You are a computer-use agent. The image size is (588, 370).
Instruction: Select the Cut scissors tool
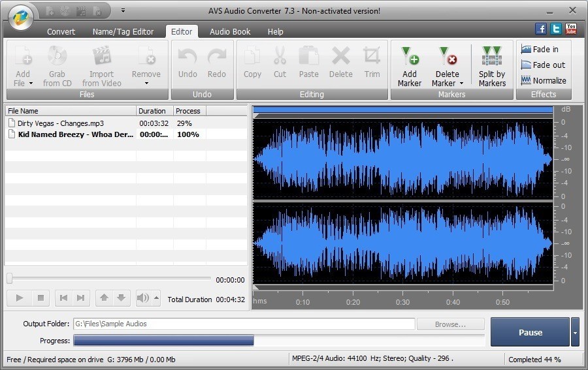click(x=280, y=56)
